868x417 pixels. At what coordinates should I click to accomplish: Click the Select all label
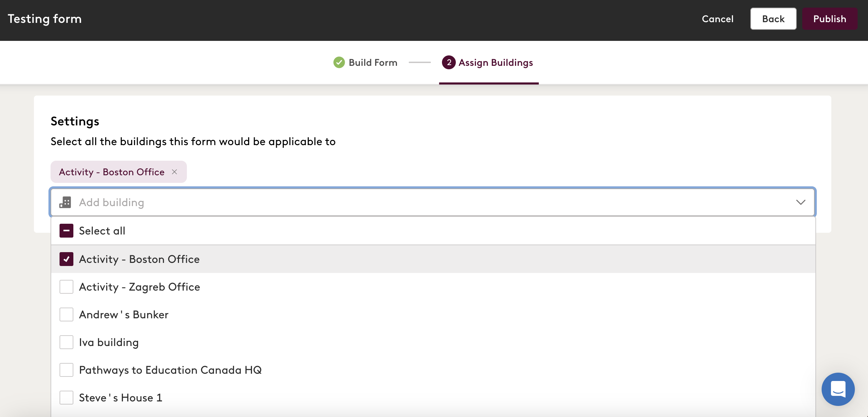tap(102, 231)
